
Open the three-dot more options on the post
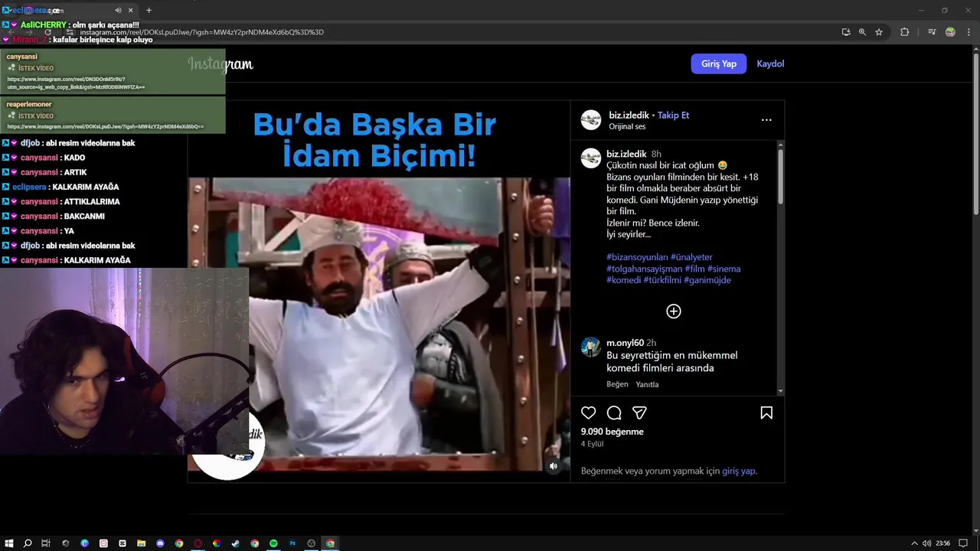click(x=766, y=120)
